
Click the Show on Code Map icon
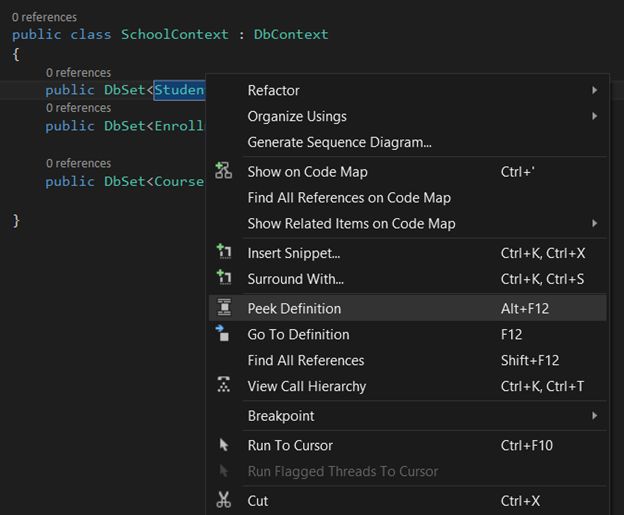click(x=224, y=171)
